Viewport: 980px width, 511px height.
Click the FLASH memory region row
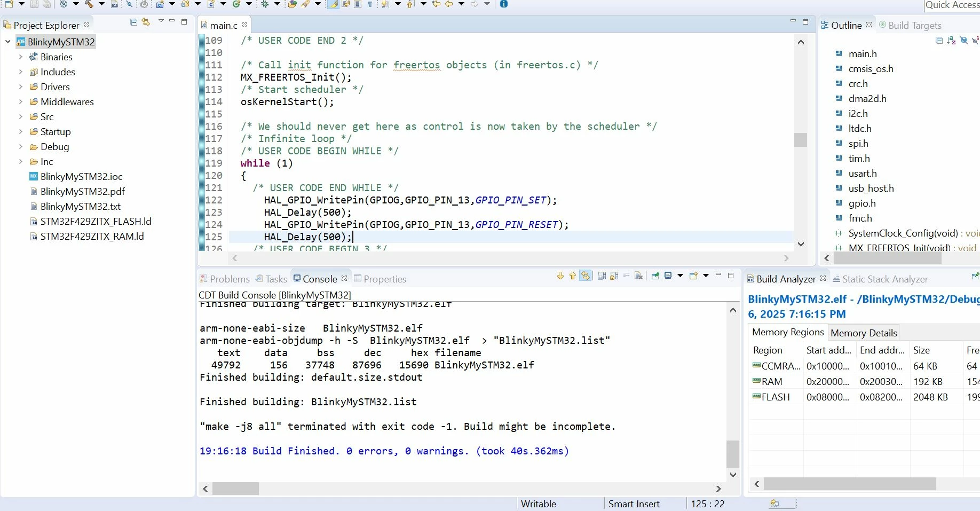(864, 397)
